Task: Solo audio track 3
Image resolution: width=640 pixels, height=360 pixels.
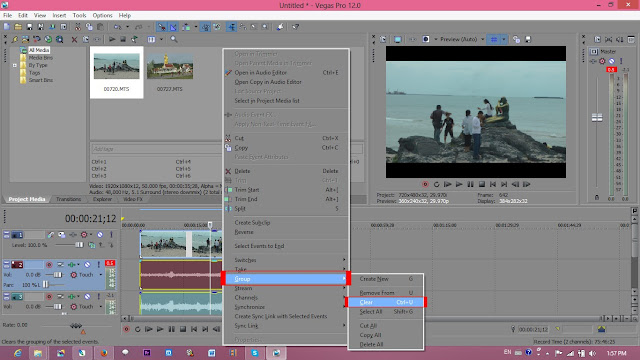Action: [x=98, y=296]
